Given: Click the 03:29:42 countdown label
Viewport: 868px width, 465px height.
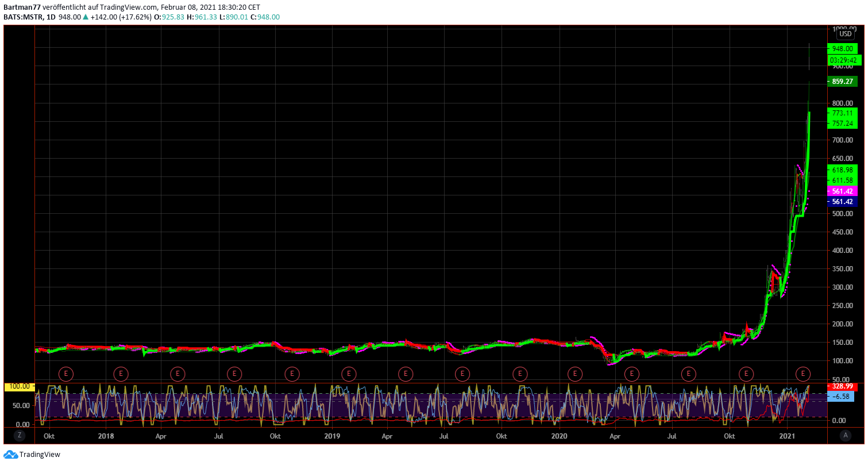Looking at the screenshot, I should 844,60.
